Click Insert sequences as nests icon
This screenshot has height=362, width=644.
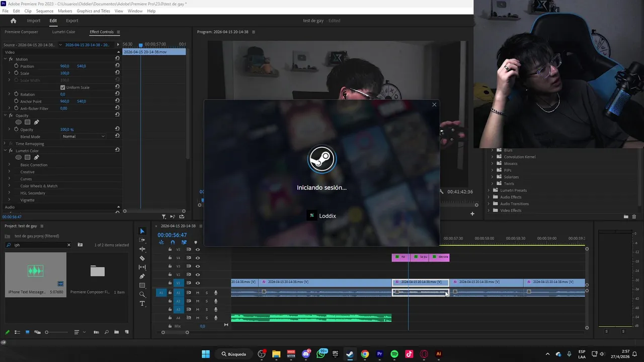[162, 242]
